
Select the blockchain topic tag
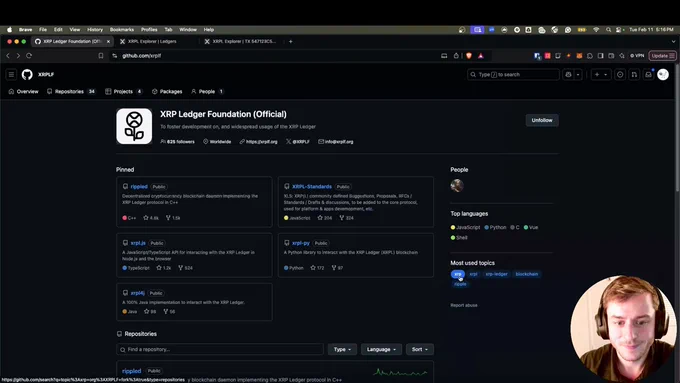pos(526,274)
